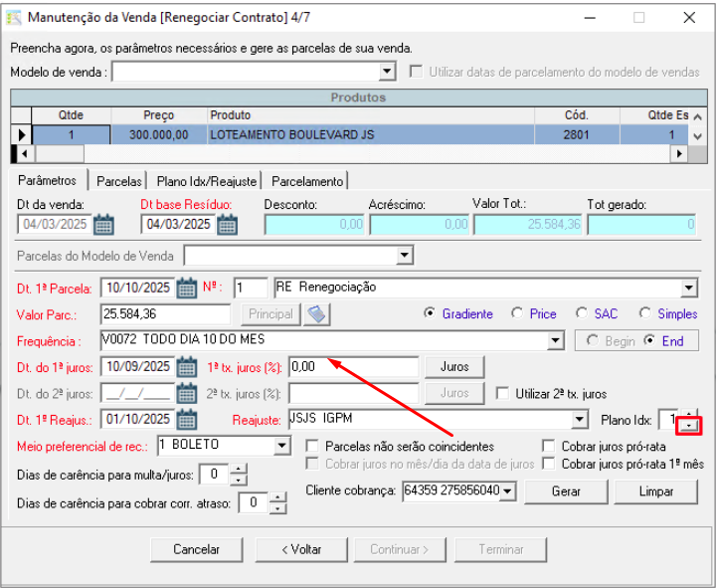Open calendar for Dt. do 1º juros
The image size is (716, 588).
tap(186, 367)
